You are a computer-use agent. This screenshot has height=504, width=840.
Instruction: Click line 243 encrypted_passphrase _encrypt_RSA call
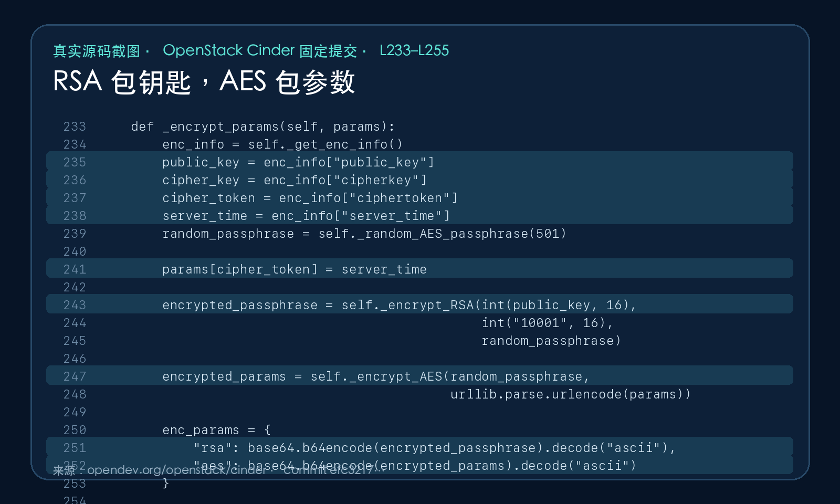[419, 304]
